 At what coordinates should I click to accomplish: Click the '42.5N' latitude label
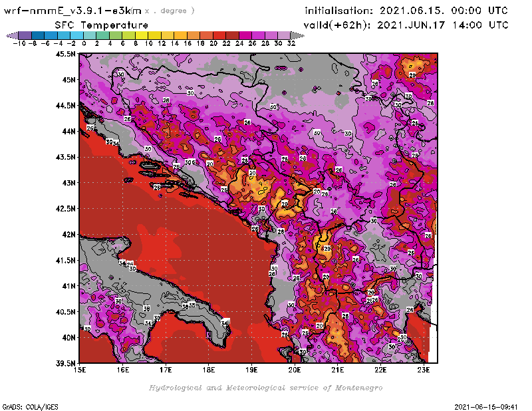pyautogui.click(x=66, y=209)
